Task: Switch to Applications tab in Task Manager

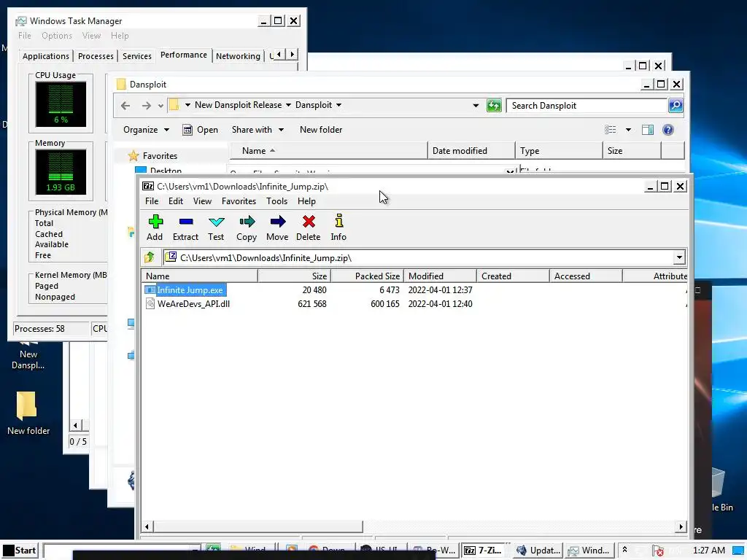Action: [46, 56]
